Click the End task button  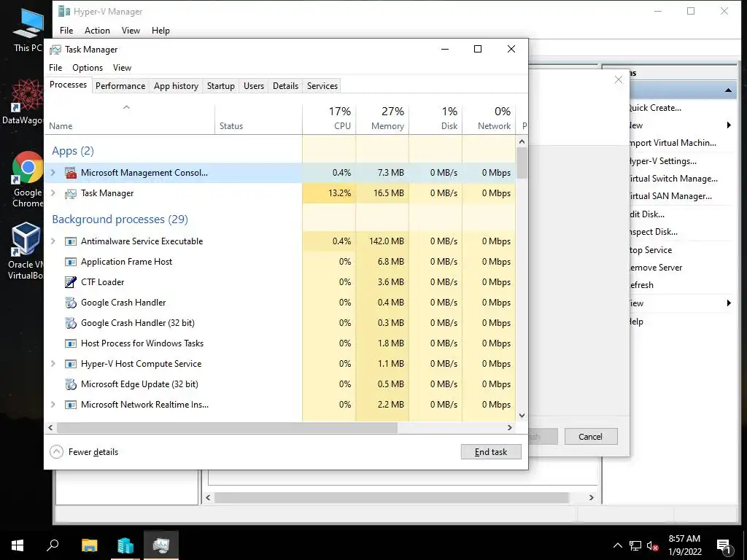[x=491, y=452]
